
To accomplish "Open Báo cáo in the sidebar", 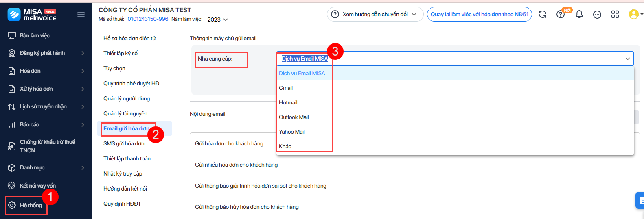I will [x=30, y=124].
